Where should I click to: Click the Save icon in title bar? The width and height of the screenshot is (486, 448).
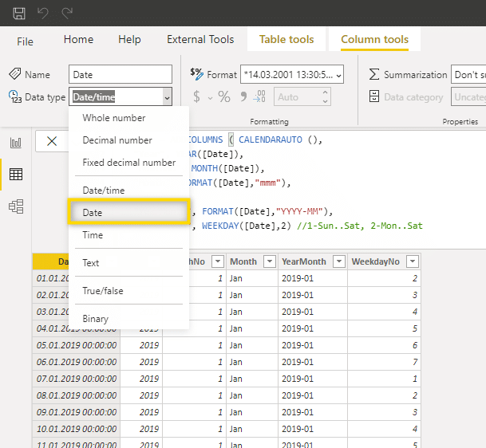[x=19, y=13]
